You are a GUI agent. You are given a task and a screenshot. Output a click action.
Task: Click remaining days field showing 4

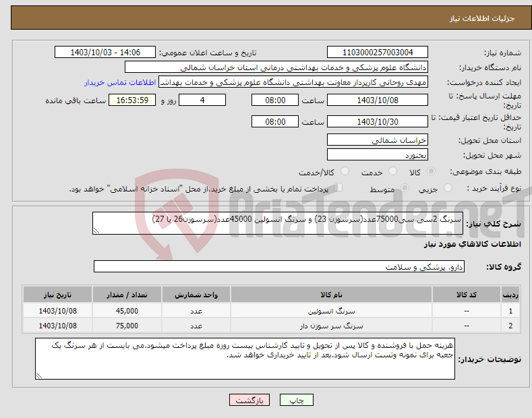pyautogui.click(x=202, y=100)
